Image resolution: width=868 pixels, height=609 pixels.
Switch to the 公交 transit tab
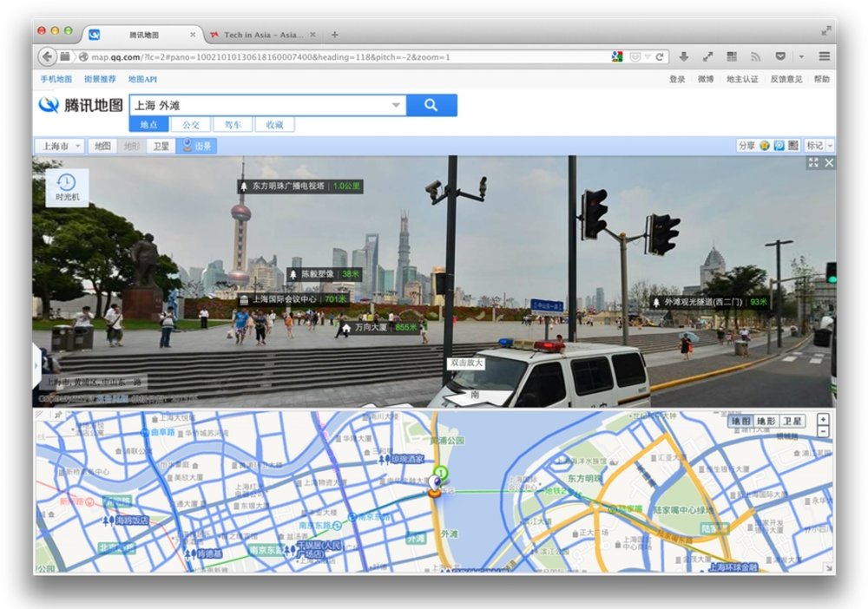[191, 124]
